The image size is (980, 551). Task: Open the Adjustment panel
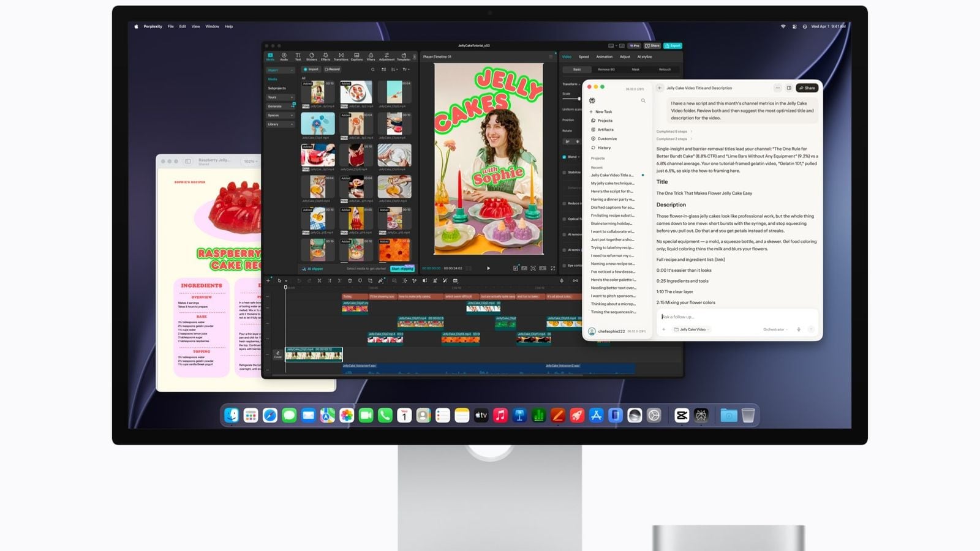click(386, 56)
